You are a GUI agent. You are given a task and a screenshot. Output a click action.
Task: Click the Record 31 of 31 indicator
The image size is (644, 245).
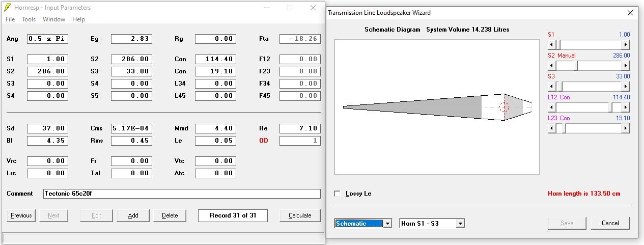(x=233, y=215)
